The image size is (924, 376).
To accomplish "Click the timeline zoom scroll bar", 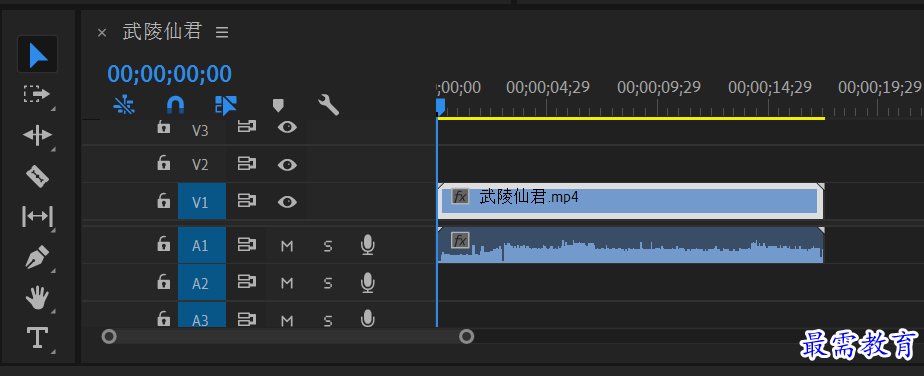I will point(288,337).
